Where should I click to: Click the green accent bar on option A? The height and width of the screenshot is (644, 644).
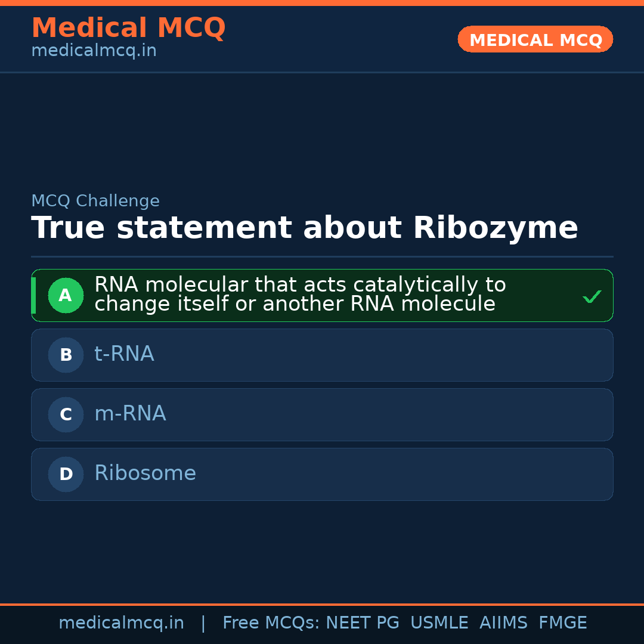(33, 295)
